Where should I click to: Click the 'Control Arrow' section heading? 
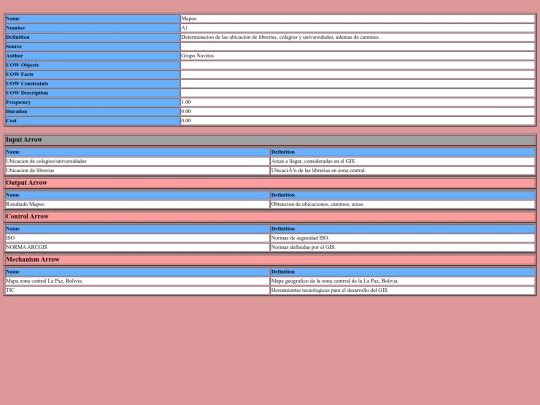tap(270, 217)
